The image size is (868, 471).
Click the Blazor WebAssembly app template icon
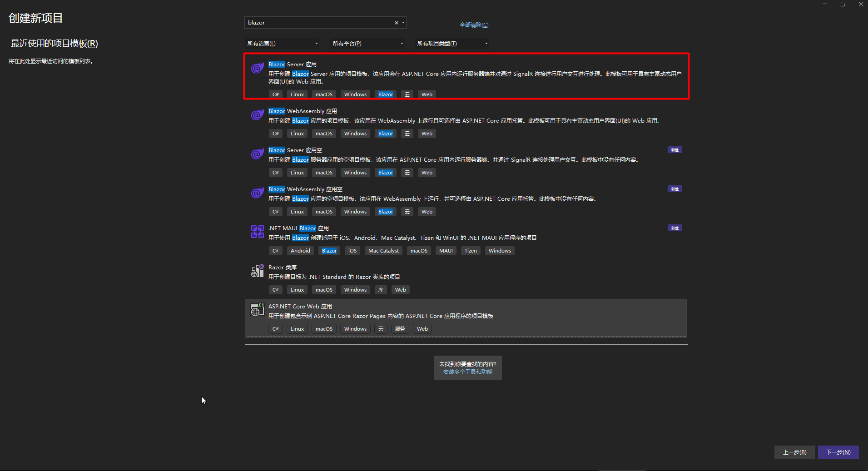258,115
